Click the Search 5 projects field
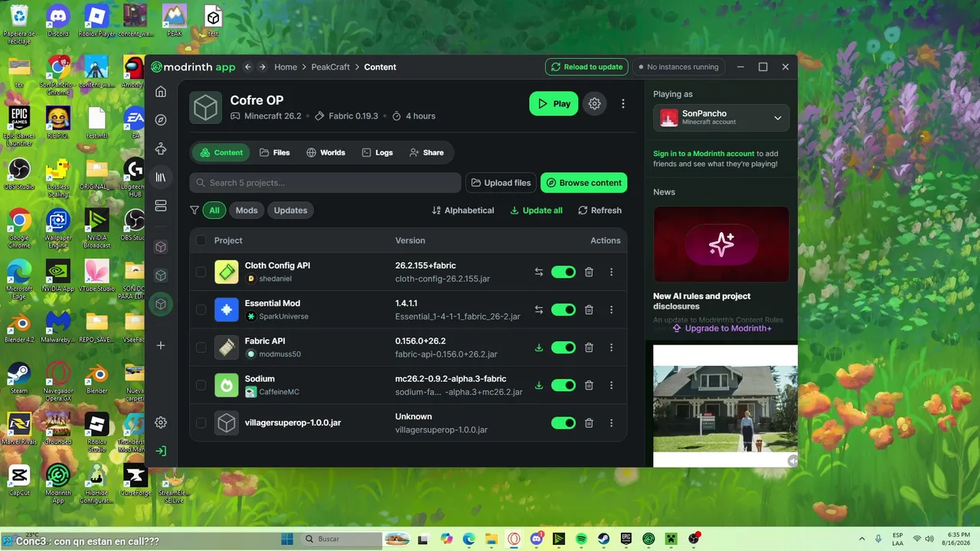 (x=325, y=183)
